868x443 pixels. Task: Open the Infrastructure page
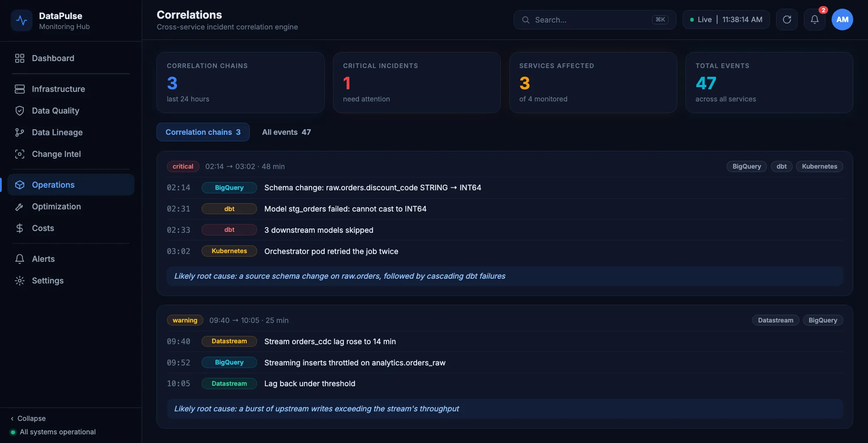(x=71, y=89)
